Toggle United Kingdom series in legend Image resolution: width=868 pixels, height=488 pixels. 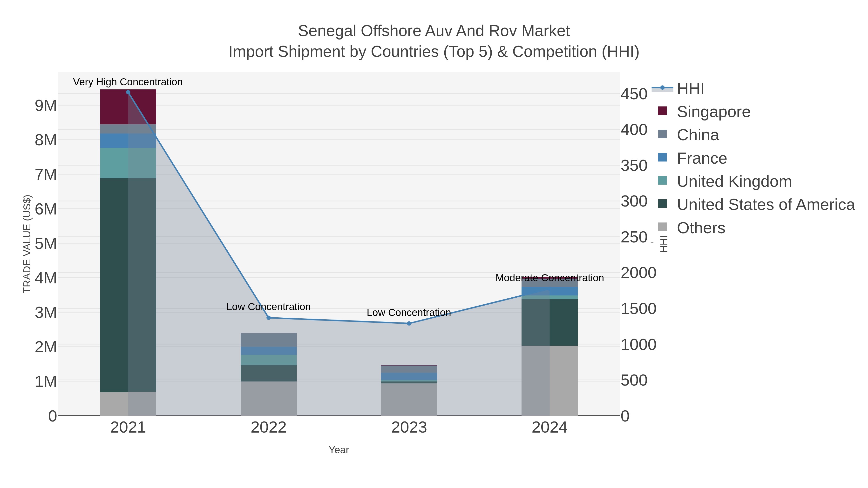tap(725, 181)
